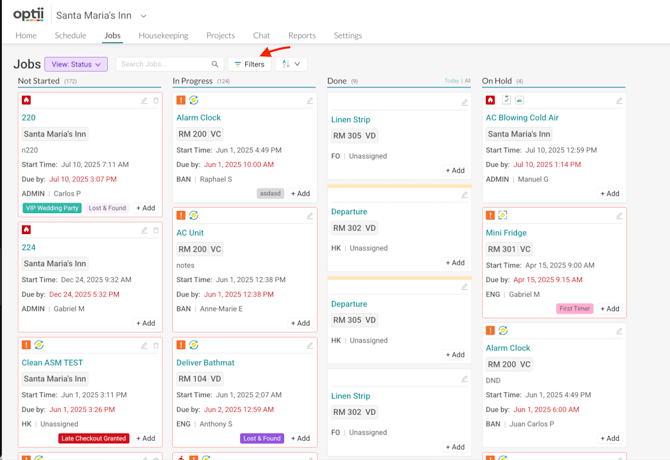Viewport: 670px width, 460px height.
Task: Click the orange priority icon on AC Unit card
Action: coord(181,215)
